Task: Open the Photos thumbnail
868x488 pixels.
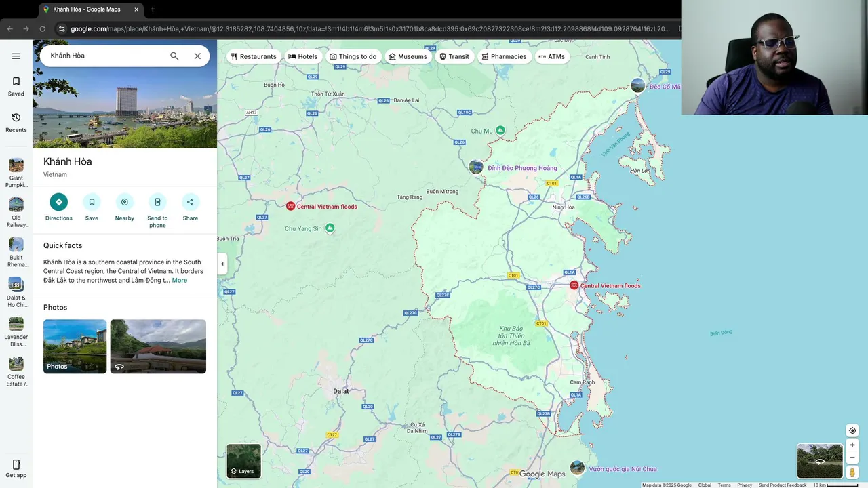Action: (75, 346)
